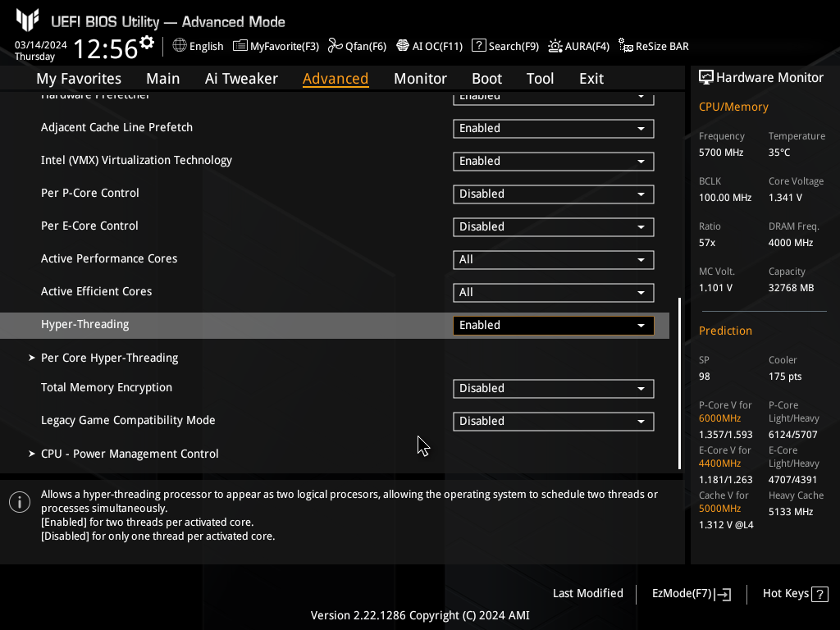Image resolution: width=840 pixels, height=630 pixels.
Task: Open Qfan fan control icon
Action: pyautogui.click(x=335, y=46)
